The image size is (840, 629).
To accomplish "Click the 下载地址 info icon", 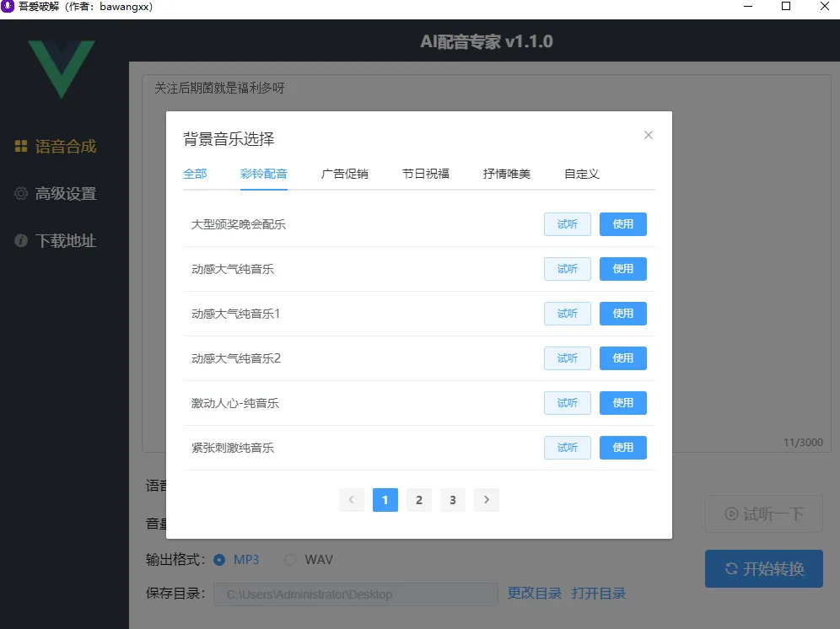I will (x=21, y=240).
